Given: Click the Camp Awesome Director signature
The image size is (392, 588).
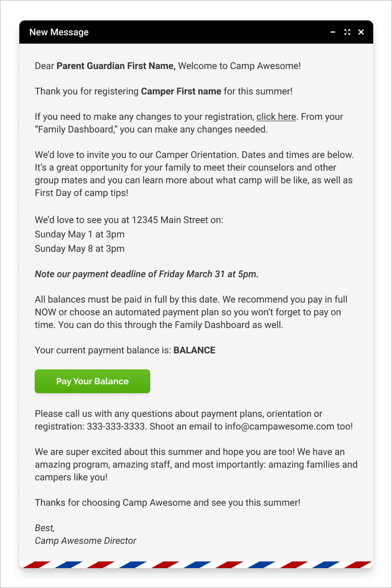Looking at the screenshot, I should 86,541.
